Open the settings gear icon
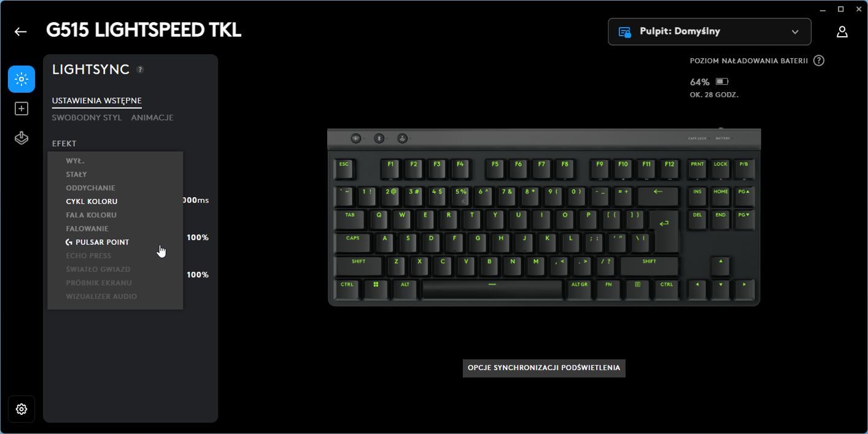Viewport: 868px width, 434px height. click(x=21, y=409)
